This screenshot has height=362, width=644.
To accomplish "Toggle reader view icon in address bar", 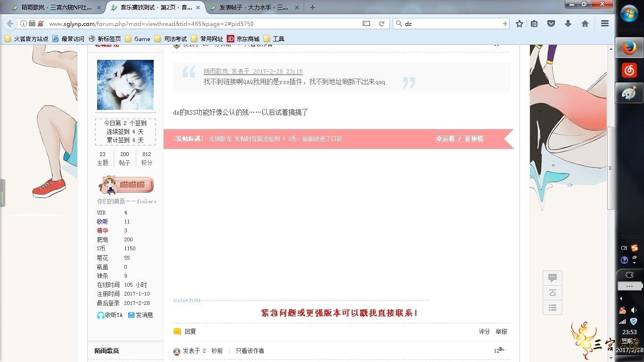I will 366,24.
